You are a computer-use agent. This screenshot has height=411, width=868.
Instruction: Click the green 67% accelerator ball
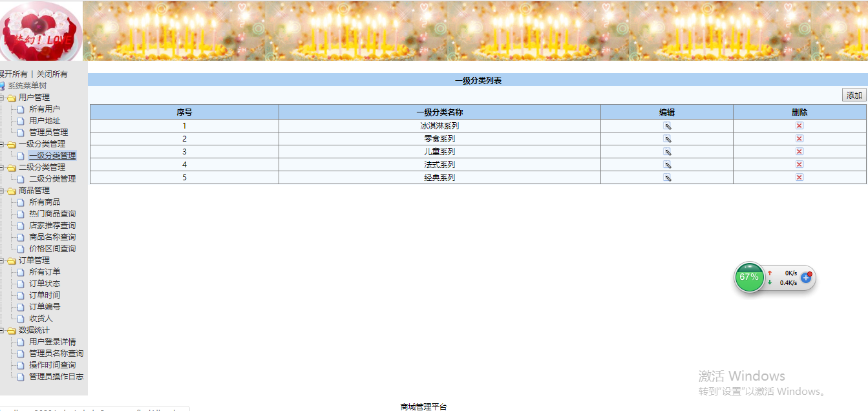click(749, 277)
